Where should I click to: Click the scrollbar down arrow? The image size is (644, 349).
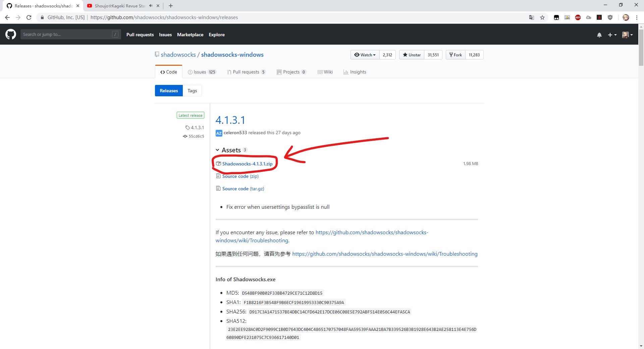pos(641,346)
